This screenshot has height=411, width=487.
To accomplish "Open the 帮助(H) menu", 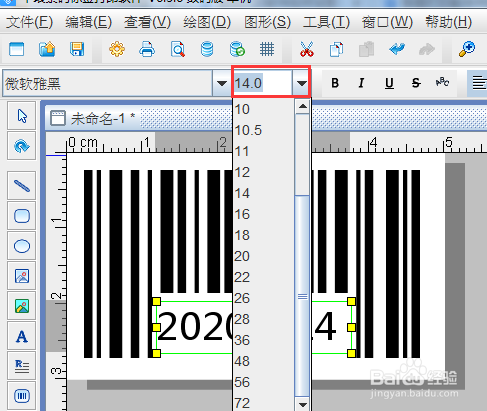I will pyautogui.click(x=449, y=22).
